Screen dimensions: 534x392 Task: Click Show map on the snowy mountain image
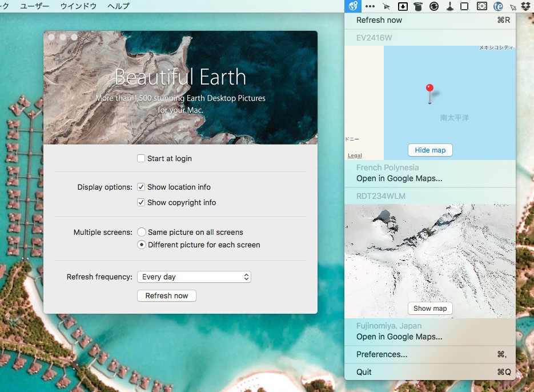430,308
